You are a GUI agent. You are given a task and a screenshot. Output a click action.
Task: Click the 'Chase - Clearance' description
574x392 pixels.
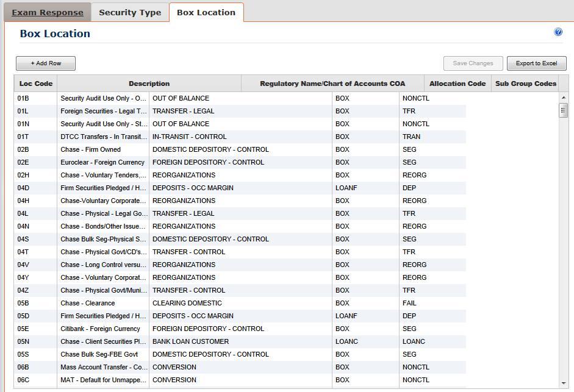pyautogui.click(x=87, y=304)
